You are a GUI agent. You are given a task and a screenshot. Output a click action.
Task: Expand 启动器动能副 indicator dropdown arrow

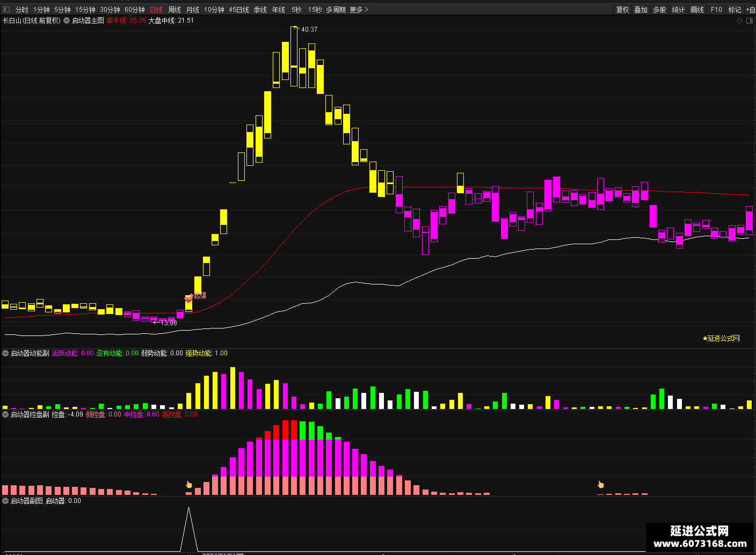point(5,353)
